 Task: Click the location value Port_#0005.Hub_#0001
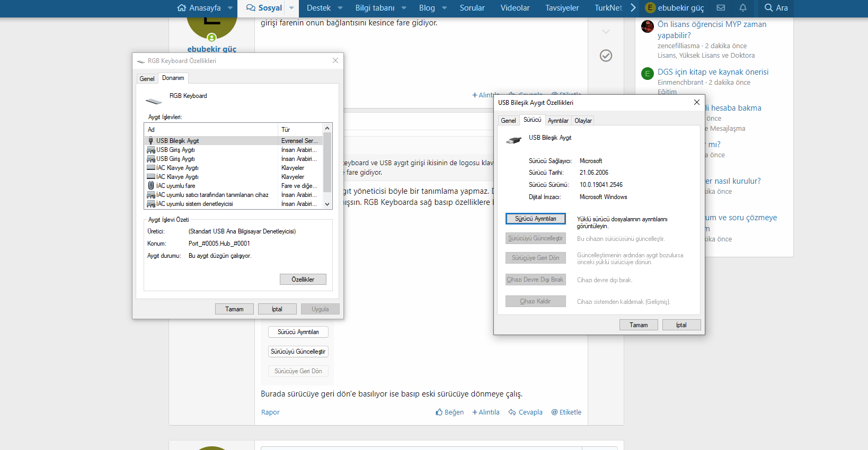click(x=219, y=244)
